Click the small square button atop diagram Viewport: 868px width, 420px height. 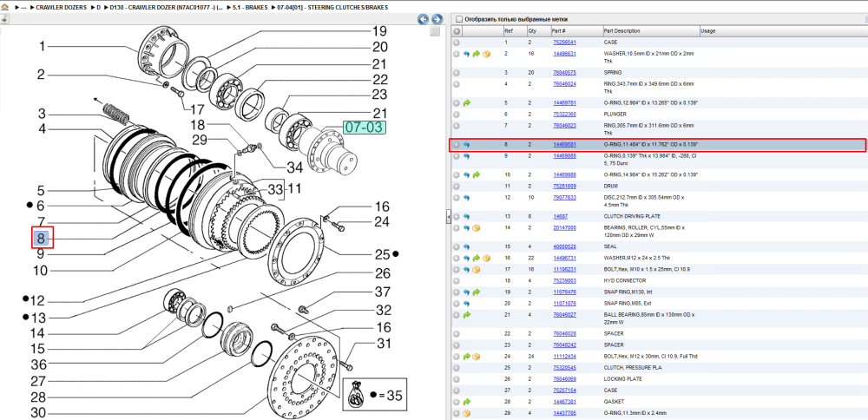(x=435, y=31)
